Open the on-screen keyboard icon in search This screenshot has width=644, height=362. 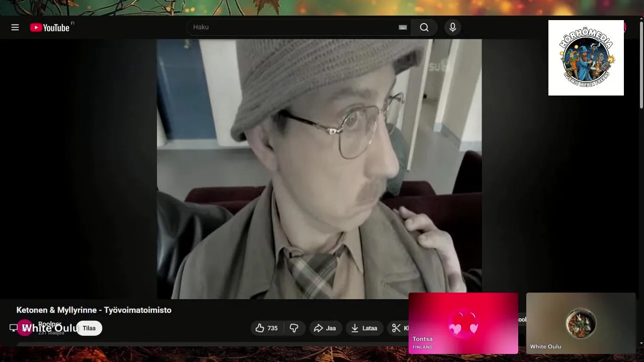point(403,27)
